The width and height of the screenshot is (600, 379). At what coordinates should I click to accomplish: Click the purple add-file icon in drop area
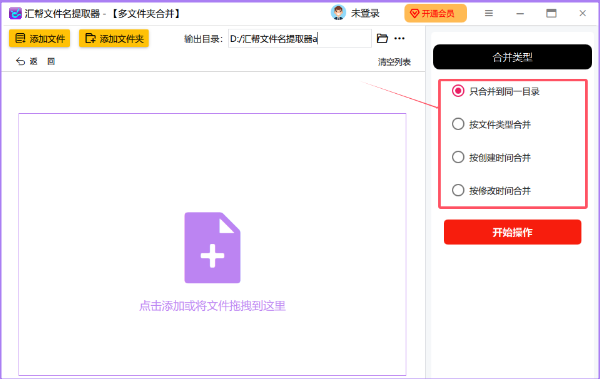(x=212, y=248)
